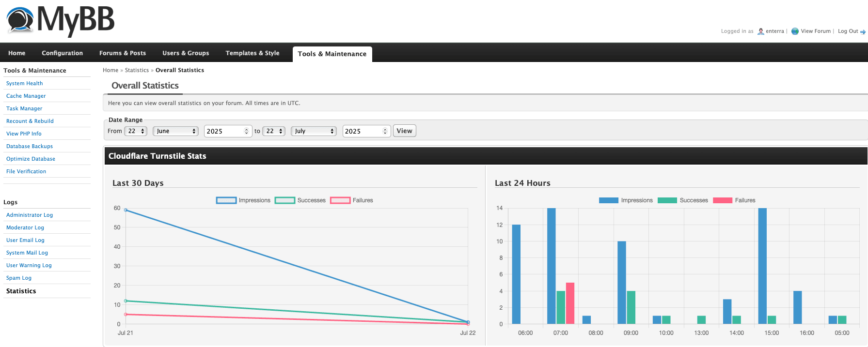
Task: Click the MyBB logo
Action: 61,21
